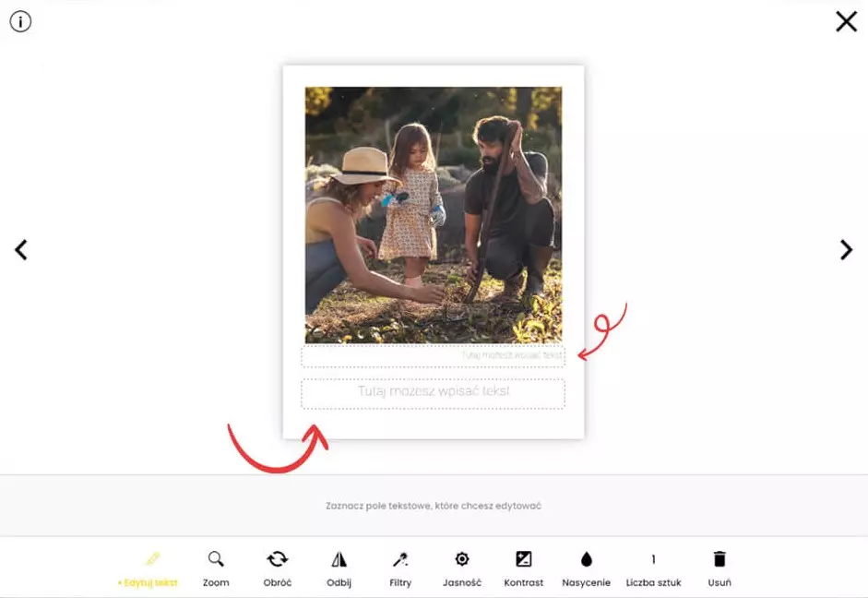Click the Odbij label
Image resolution: width=868 pixels, height=598 pixels.
click(x=339, y=582)
